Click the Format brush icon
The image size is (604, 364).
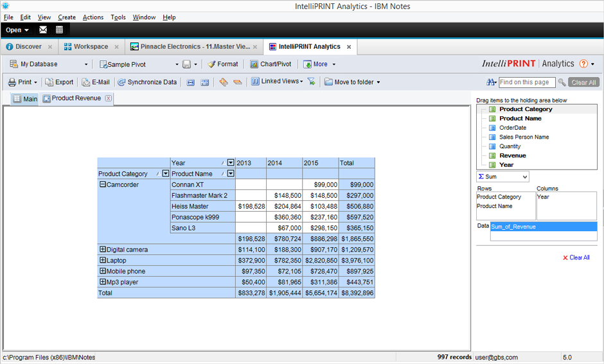pyautogui.click(x=211, y=64)
